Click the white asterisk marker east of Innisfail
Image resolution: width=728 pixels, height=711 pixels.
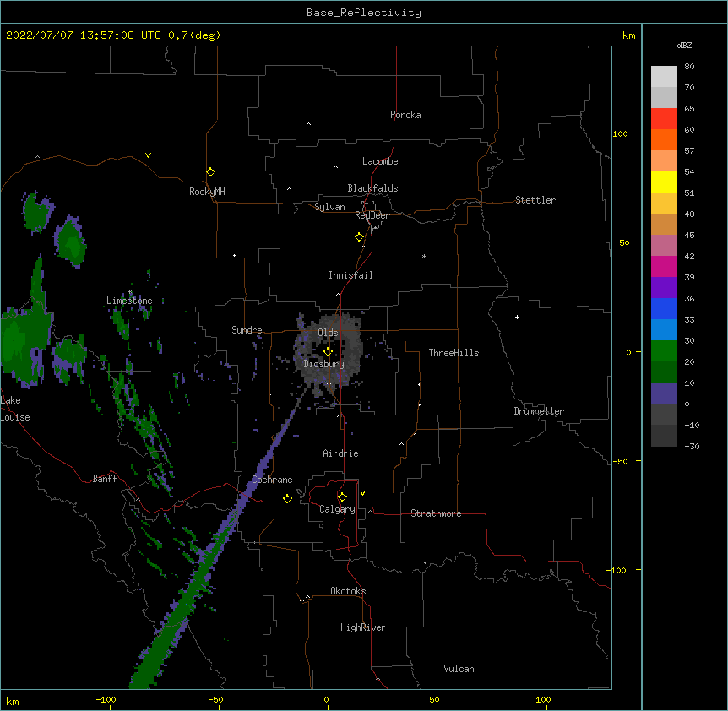[424, 256]
